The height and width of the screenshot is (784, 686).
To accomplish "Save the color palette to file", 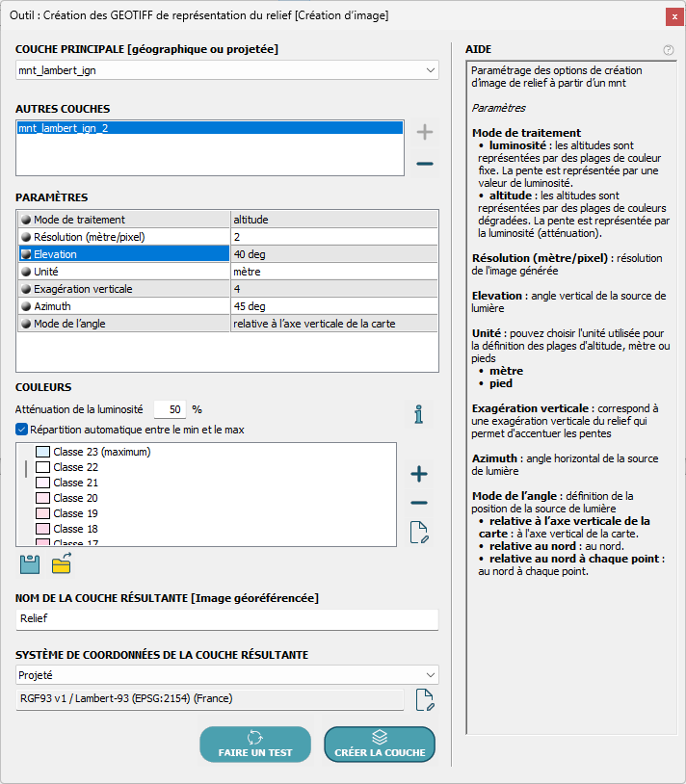I will click(30, 564).
